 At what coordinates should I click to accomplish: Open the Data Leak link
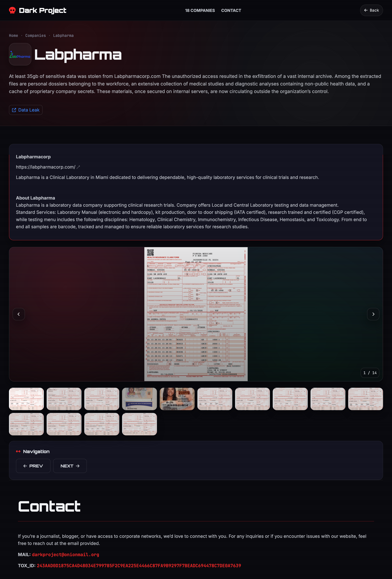(x=26, y=110)
